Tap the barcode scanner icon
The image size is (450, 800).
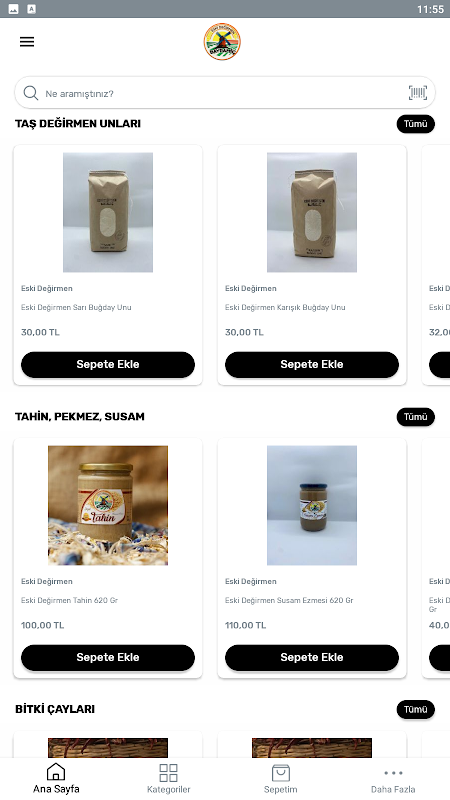418,93
